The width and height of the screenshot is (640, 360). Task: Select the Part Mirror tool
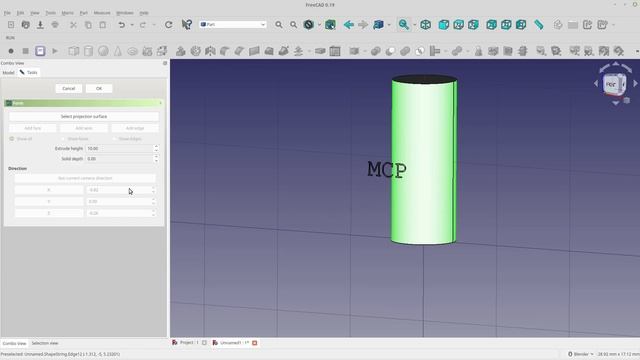tap(210, 51)
